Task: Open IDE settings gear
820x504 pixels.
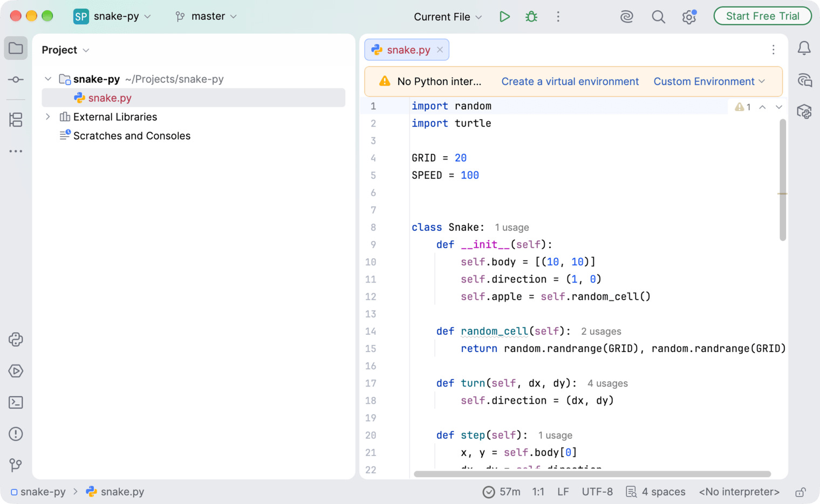Action: (689, 17)
